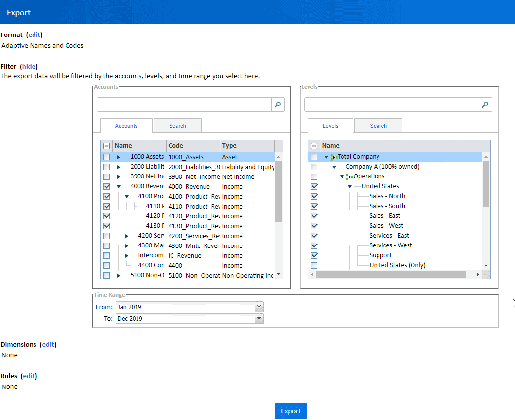Click the search magnifier in the Levels panel
The width and height of the screenshot is (515, 420).
point(485,105)
